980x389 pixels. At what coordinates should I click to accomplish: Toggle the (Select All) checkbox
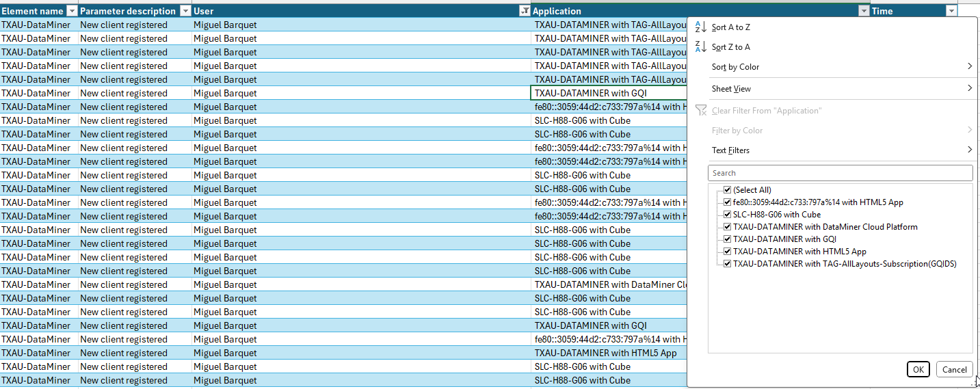pos(728,190)
